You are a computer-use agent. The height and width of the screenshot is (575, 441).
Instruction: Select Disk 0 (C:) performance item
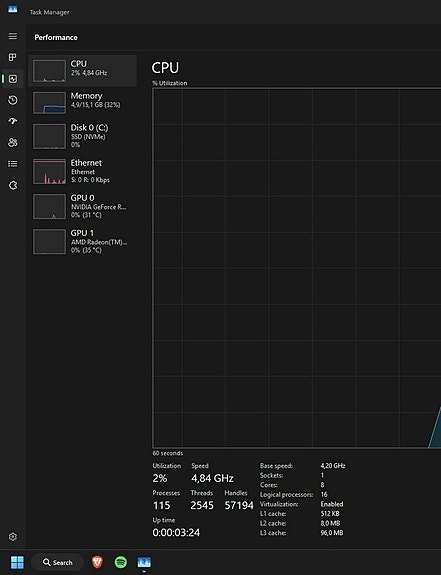[x=83, y=136]
